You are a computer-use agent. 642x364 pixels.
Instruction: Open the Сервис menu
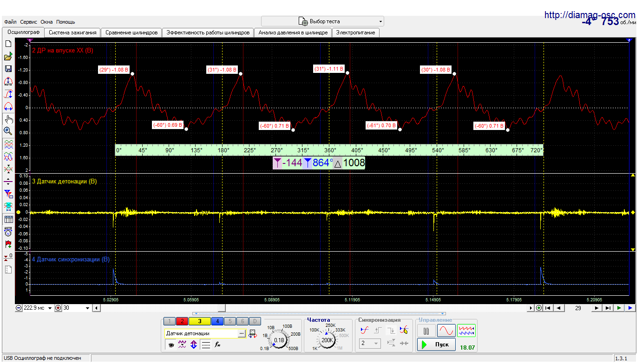coord(29,22)
